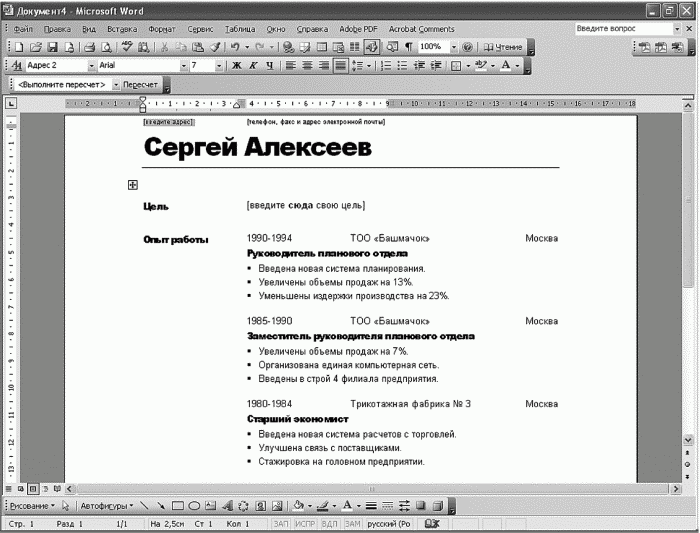This screenshot has width=700, height=533.
Task: Click the Undo arrow icon
Action: [x=235, y=47]
